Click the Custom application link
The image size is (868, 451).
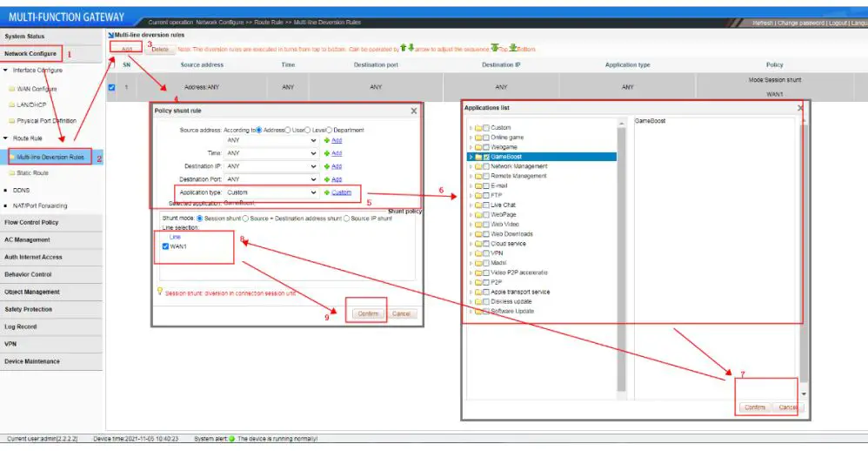tap(342, 192)
